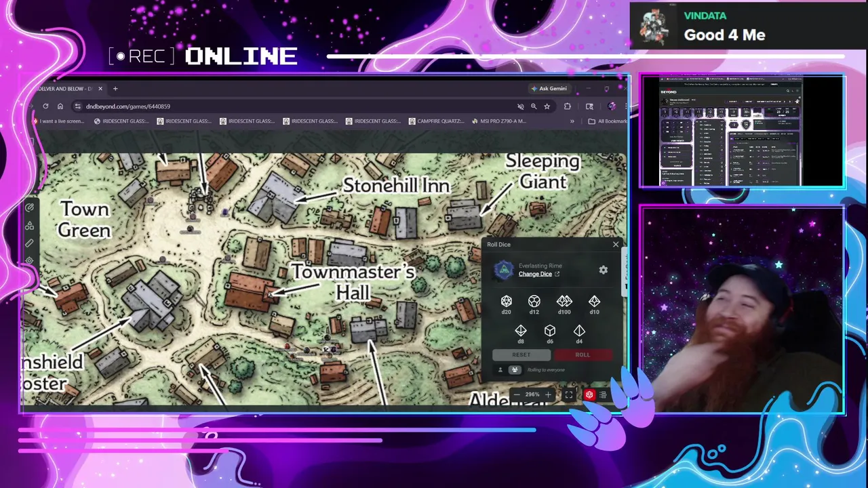
Task: Toggle the red dice roller button
Action: (x=589, y=394)
